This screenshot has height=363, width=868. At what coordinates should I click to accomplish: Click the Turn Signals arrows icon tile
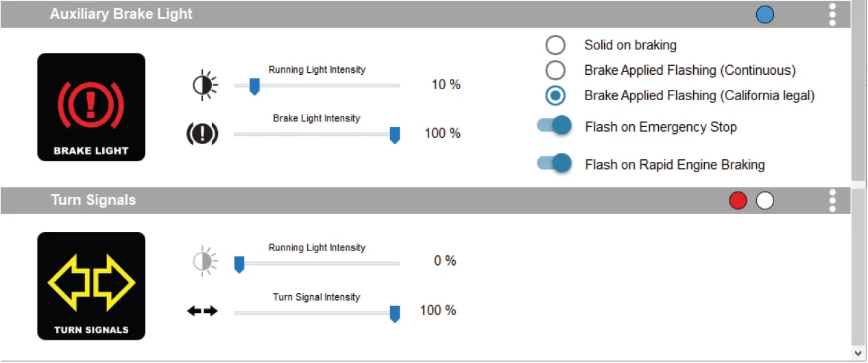coord(91,285)
